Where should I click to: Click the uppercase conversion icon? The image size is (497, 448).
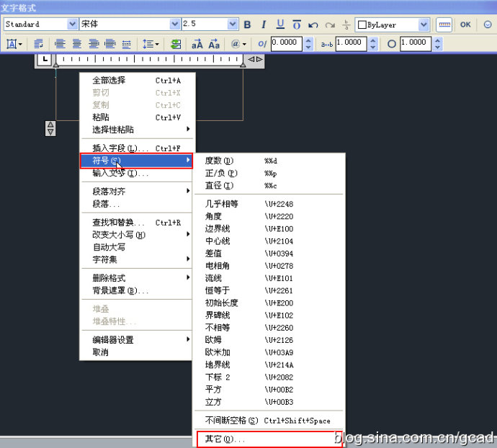(x=197, y=44)
